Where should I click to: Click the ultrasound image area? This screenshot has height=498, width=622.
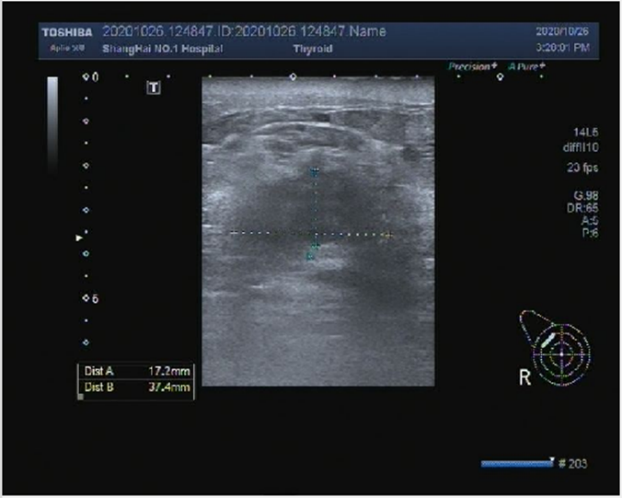click(x=318, y=231)
